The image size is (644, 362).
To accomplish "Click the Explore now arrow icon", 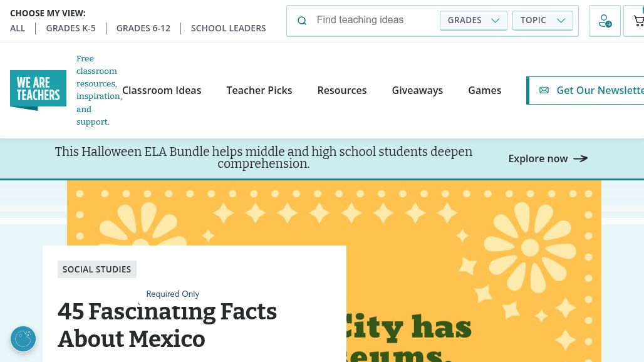I will pyautogui.click(x=580, y=158).
